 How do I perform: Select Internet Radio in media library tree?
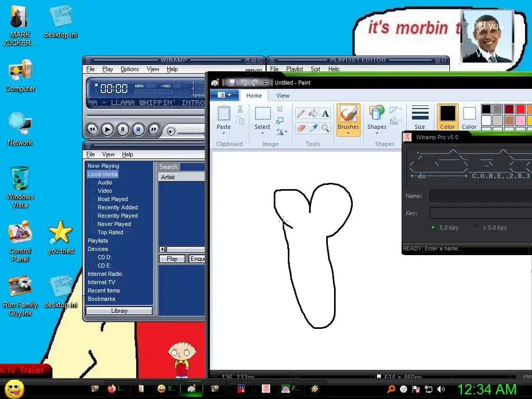pos(104,274)
